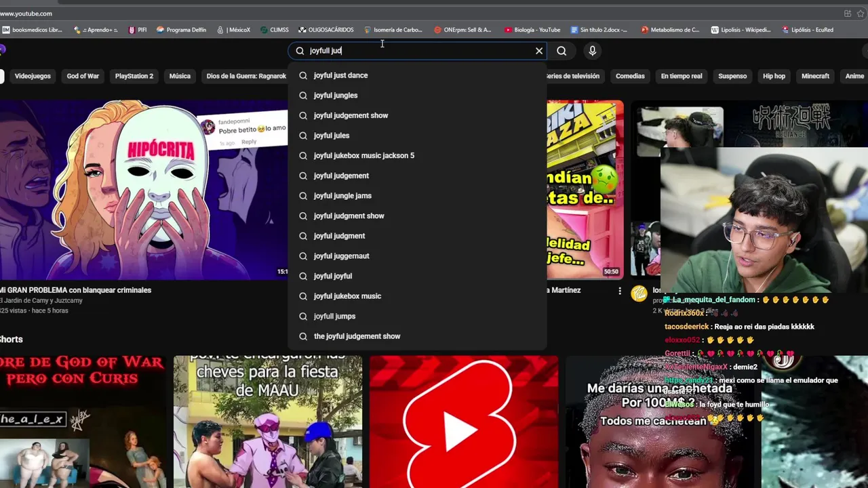Screen dimensions: 868x488
Task: Filter by Minecraft chip
Action: 815,76
